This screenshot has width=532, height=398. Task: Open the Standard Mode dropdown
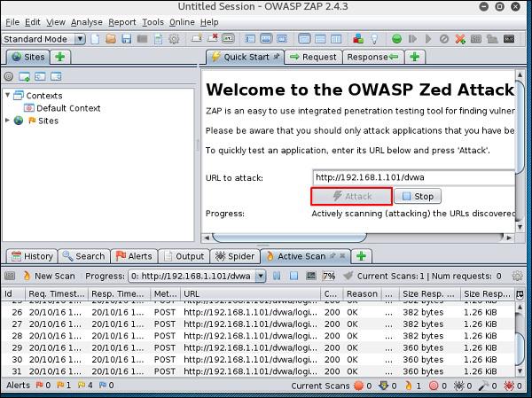point(43,39)
